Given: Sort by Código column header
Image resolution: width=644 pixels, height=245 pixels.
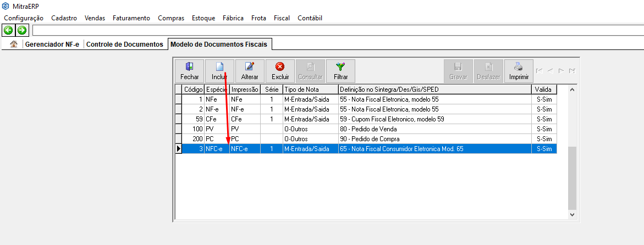Looking at the screenshot, I should [x=193, y=89].
